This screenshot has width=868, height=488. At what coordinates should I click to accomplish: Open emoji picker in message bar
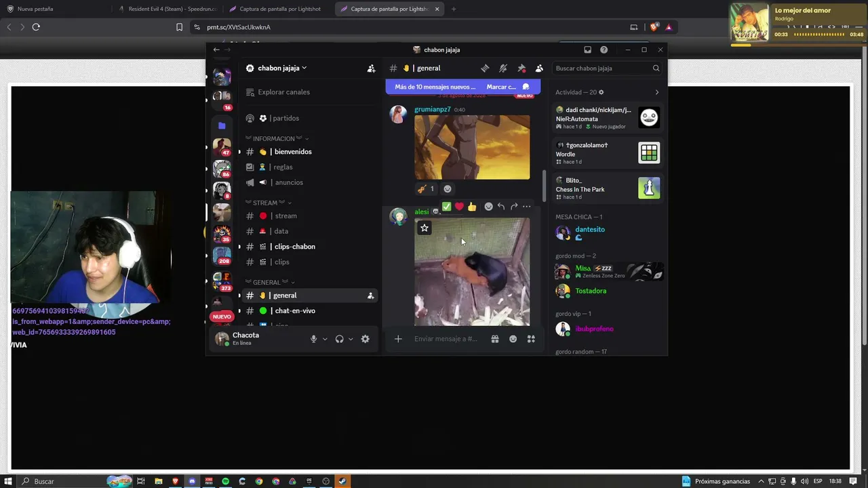513,339
